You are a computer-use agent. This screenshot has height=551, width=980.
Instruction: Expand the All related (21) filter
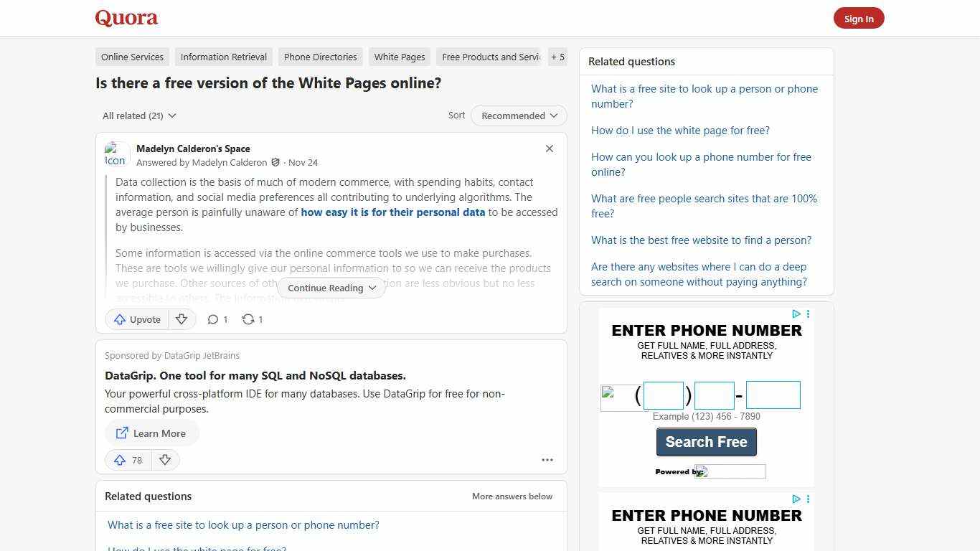click(x=139, y=116)
